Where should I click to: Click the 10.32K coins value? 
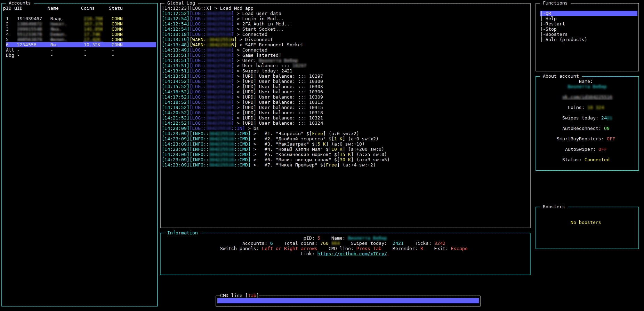click(x=92, y=45)
